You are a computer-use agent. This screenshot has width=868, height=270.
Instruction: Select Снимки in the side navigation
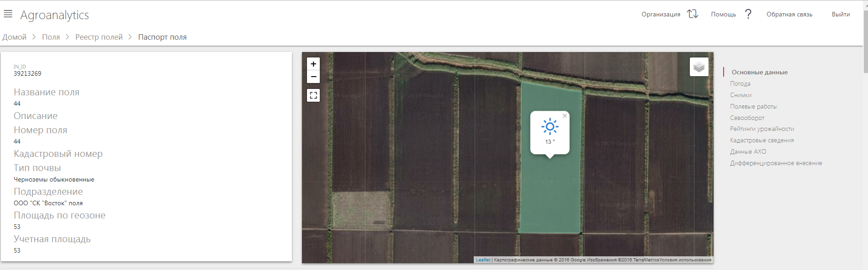[x=741, y=95]
